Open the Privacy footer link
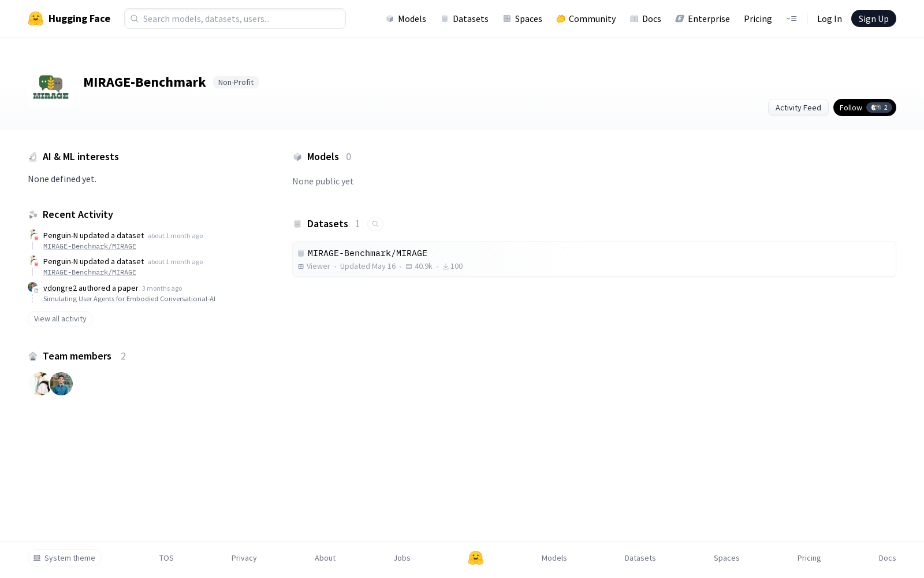This screenshot has width=924, height=578. (244, 558)
